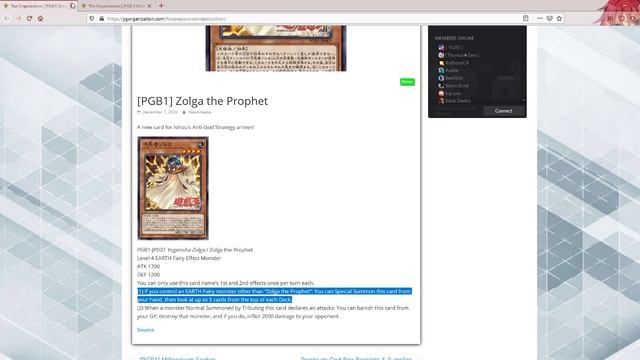Click the padlock site security icon

[101, 18]
